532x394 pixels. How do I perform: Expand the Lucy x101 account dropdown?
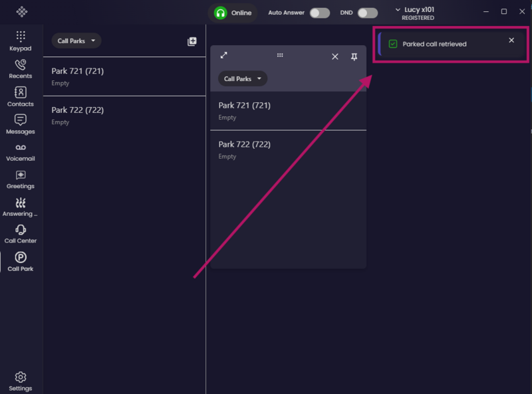point(415,13)
